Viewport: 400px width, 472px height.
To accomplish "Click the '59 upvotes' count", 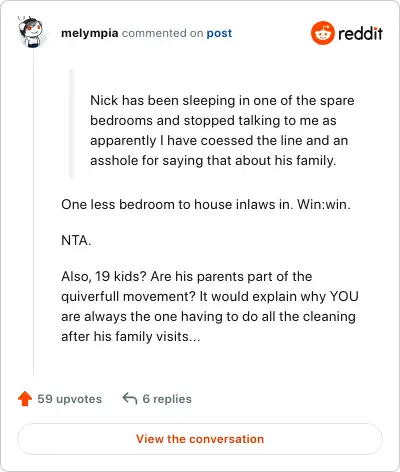I will (x=69, y=399).
